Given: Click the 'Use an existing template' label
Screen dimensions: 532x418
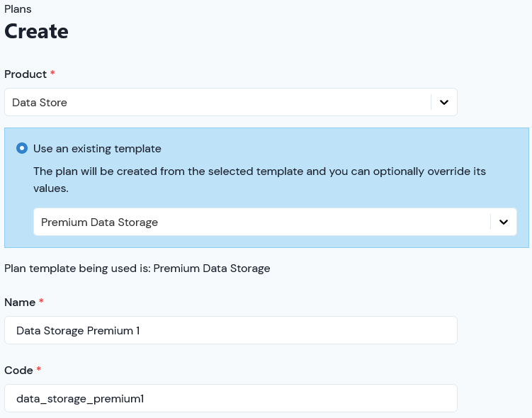Looking at the screenshot, I should tap(97, 149).
